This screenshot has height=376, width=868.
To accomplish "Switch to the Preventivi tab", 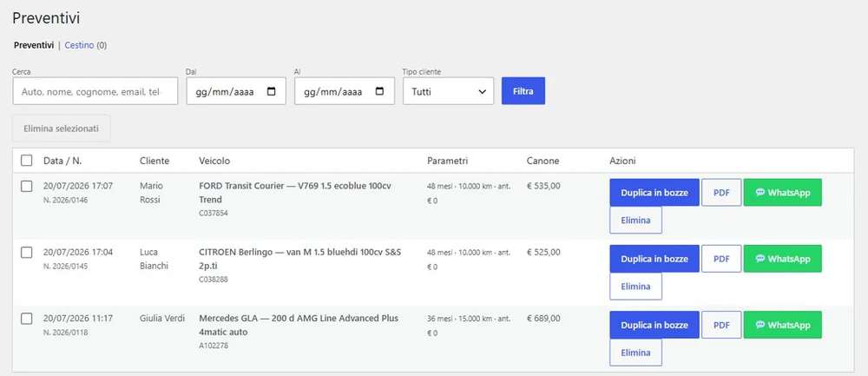I will tap(34, 45).
